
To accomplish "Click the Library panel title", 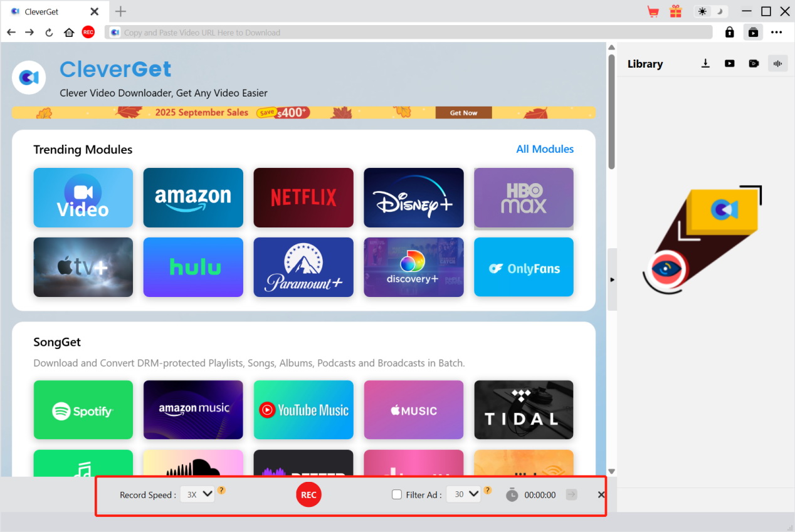I will coord(645,64).
